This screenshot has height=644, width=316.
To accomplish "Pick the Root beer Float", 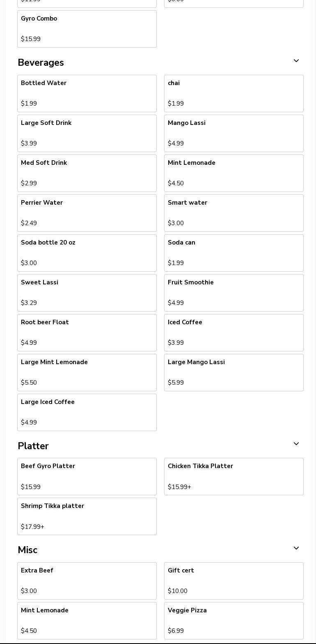I will pyautogui.click(x=87, y=332).
